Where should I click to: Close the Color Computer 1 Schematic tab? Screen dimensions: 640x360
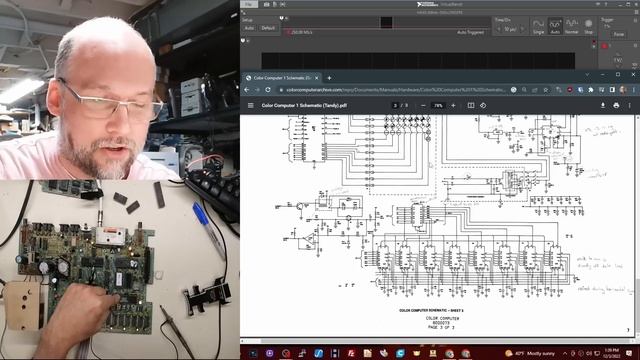tap(317, 78)
